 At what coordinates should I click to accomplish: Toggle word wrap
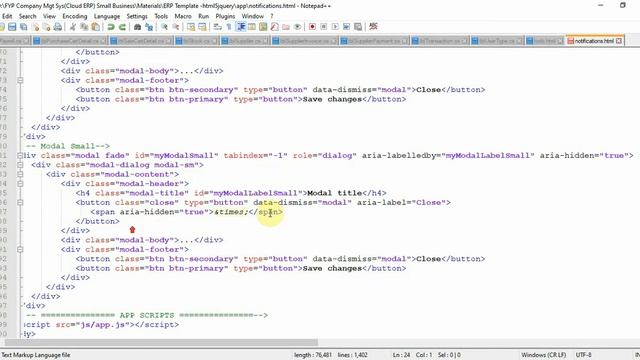click(x=218, y=27)
